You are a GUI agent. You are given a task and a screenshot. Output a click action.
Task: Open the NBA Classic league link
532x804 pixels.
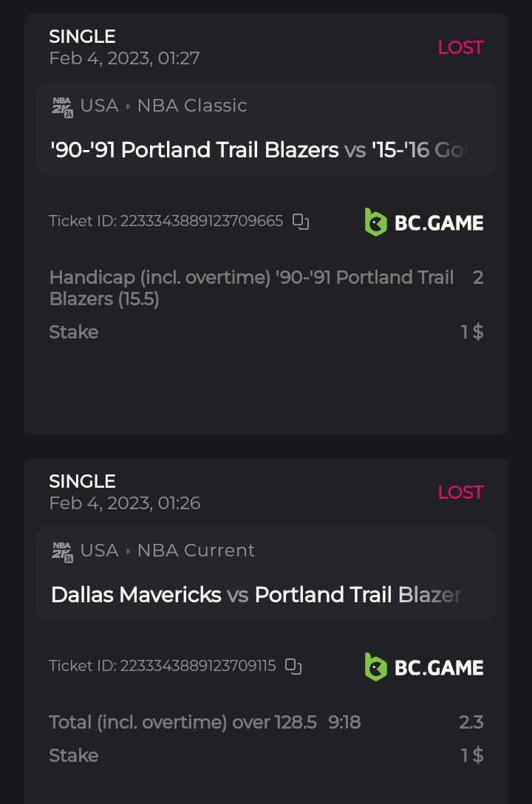(x=192, y=106)
